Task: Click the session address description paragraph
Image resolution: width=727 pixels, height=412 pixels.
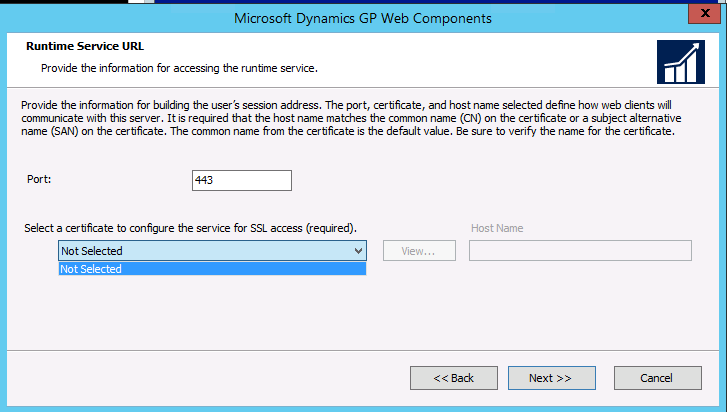Action: (350, 117)
